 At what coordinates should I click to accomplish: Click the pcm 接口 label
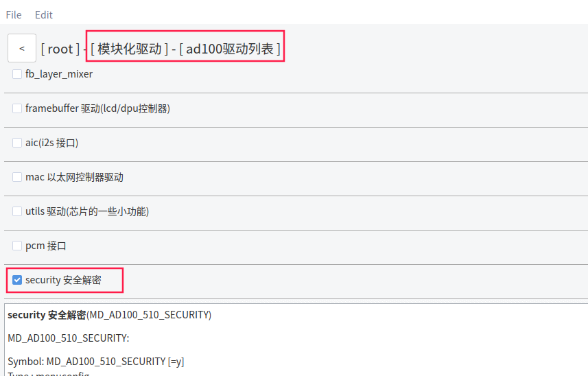[x=46, y=246]
